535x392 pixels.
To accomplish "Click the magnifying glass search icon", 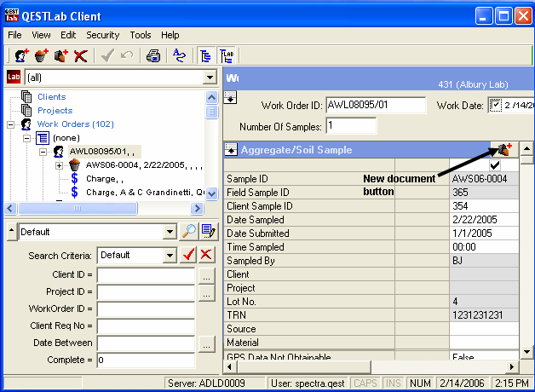I will pos(188,231).
